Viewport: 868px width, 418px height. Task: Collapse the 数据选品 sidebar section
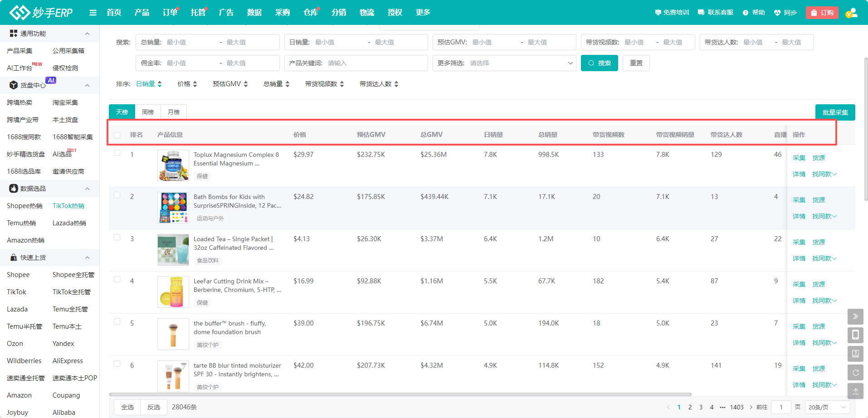[x=87, y=189]
